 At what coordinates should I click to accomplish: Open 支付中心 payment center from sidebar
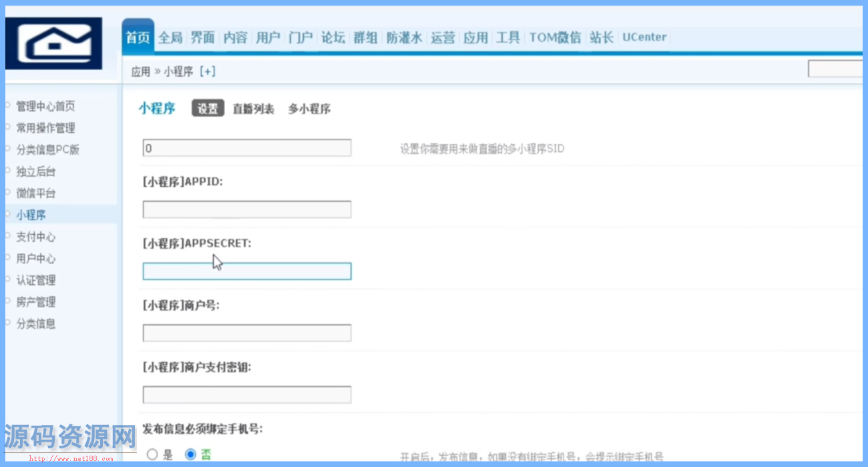pyautogui.click(x=34, y=236)
